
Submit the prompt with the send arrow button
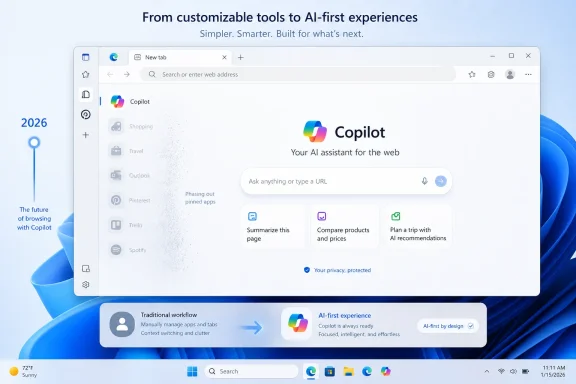[x=441, y=181]
